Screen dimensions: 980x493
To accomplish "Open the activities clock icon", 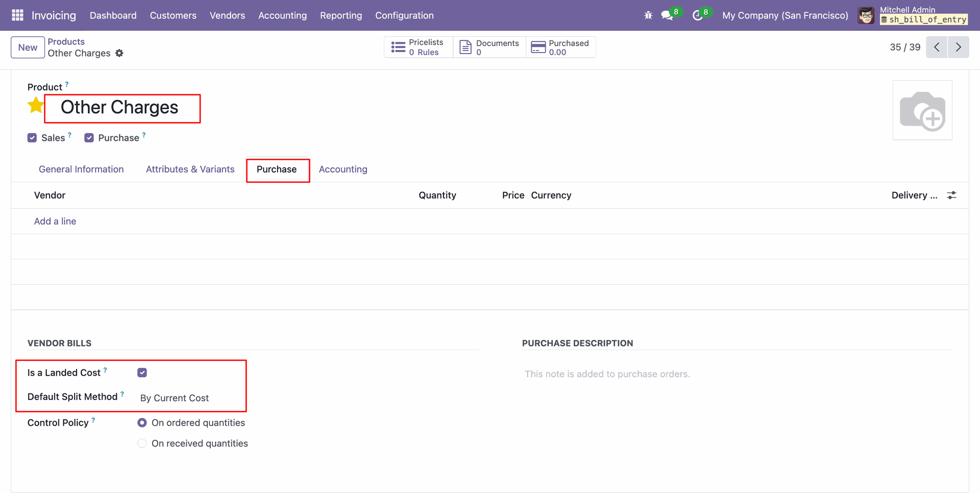I will pos(697,15).
